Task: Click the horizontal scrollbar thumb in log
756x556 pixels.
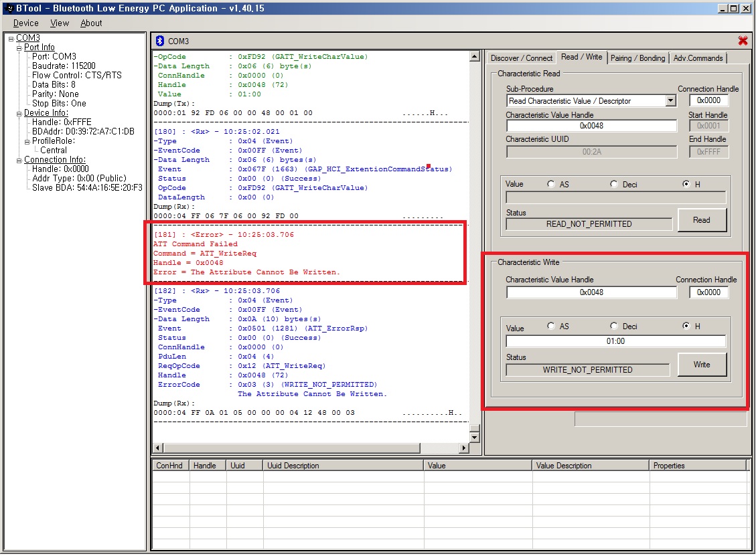Action: (292, 448)
